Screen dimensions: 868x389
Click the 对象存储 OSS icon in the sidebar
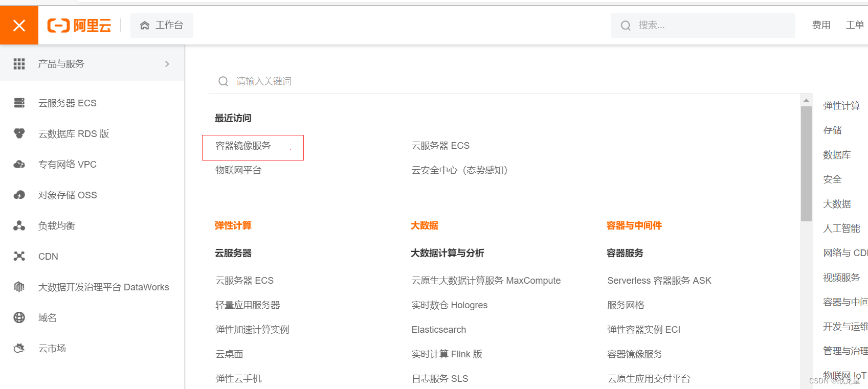[19, 195]
